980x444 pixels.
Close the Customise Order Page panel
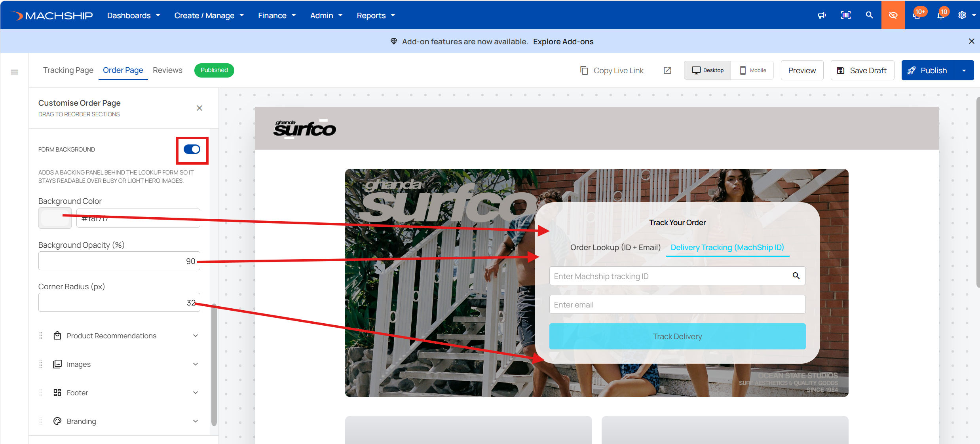point(199,108)
